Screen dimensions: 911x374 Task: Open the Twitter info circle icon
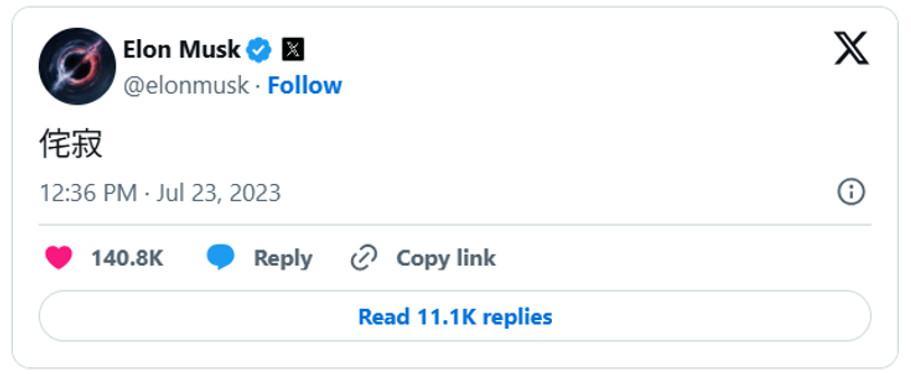tap(851, 192)
